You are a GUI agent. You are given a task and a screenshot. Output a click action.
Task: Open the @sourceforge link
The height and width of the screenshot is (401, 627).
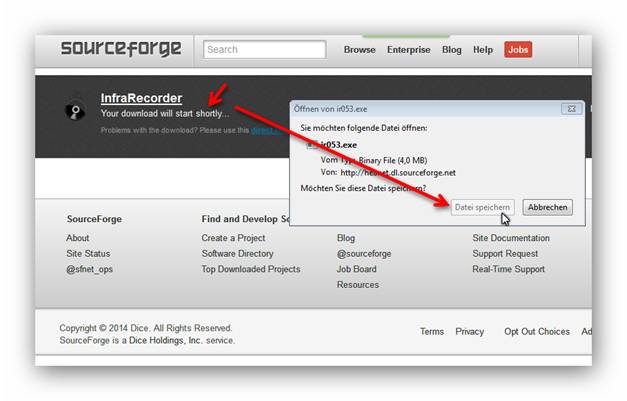coord(364,254)
